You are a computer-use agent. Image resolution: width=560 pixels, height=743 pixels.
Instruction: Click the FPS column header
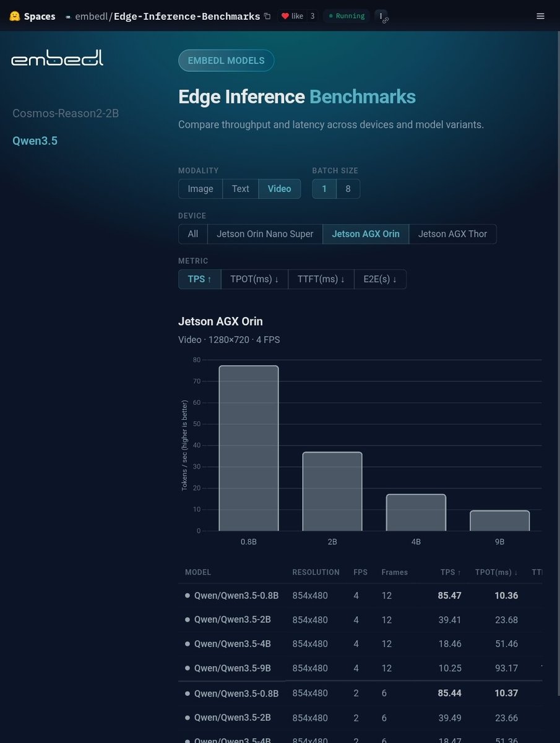coord(360,572)
